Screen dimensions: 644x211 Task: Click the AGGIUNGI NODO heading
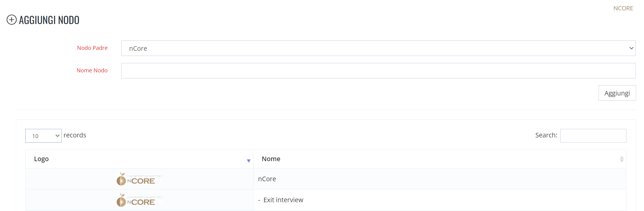coord(49,20)
